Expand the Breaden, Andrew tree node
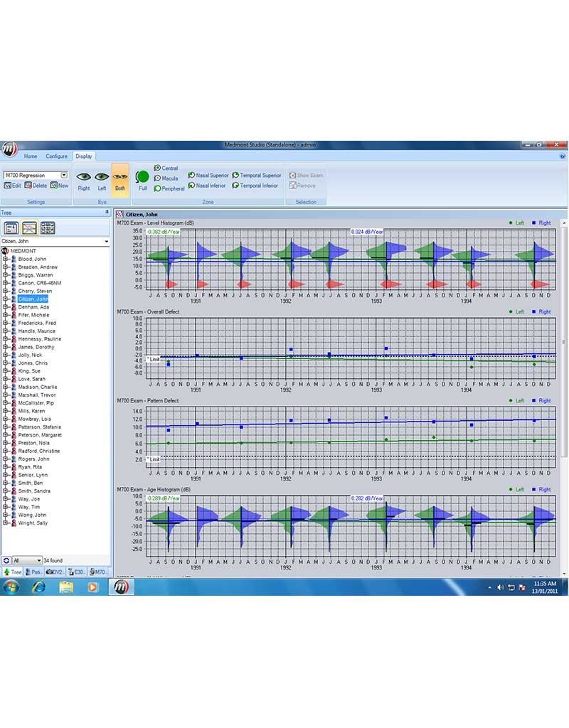The image size is (569, 728). (6, 267)
